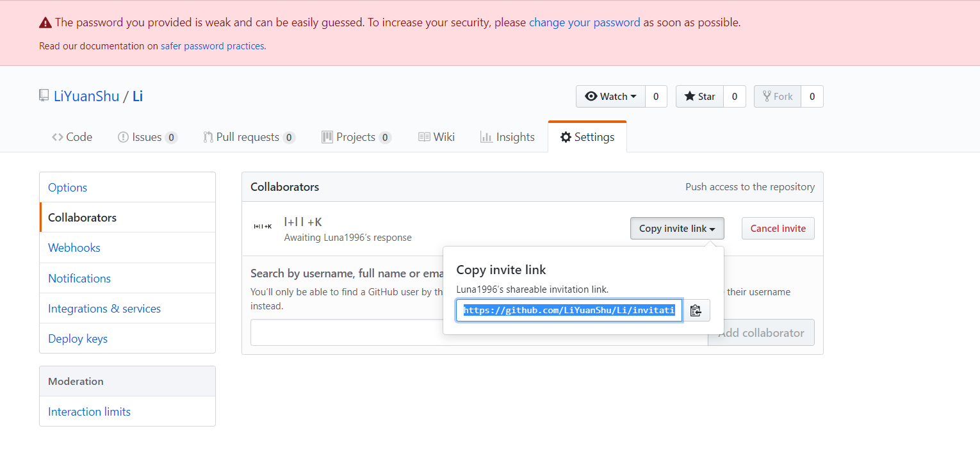Viewport: 980px width, 456px height.
Task: Click the repository book icon
Action: [x=44, y=96]
